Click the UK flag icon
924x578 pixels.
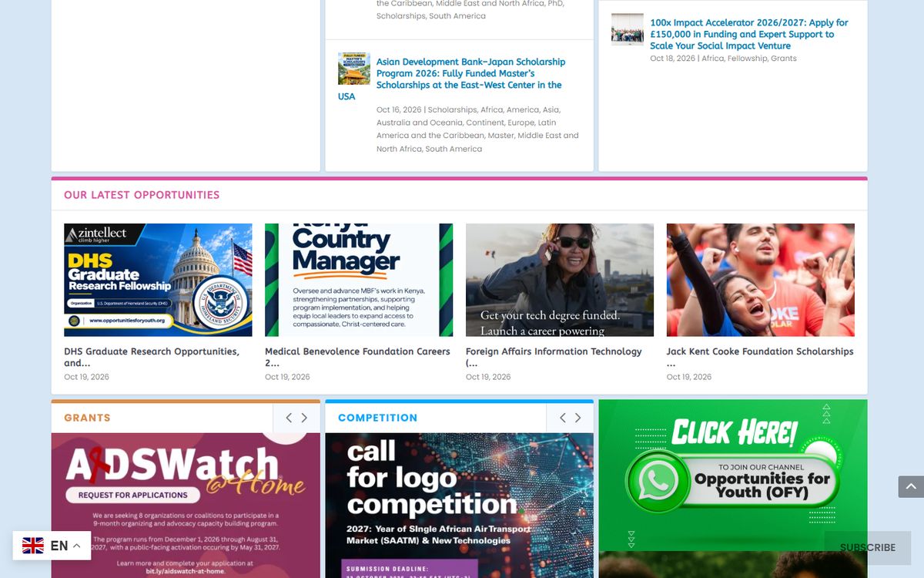tap(33, 546)
